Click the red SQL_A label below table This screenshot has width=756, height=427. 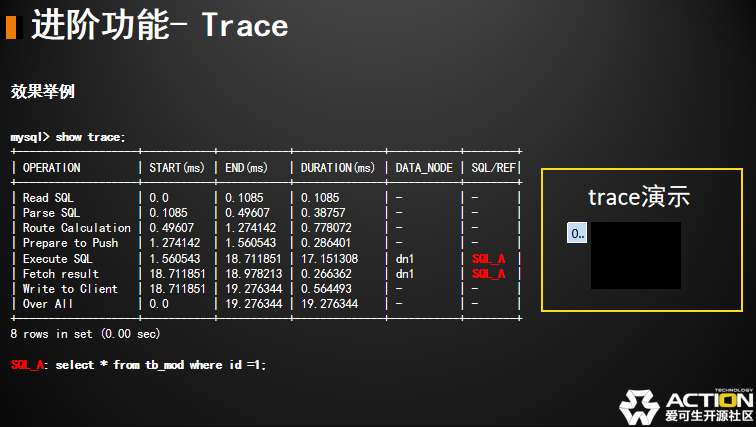tap(27, 365)
